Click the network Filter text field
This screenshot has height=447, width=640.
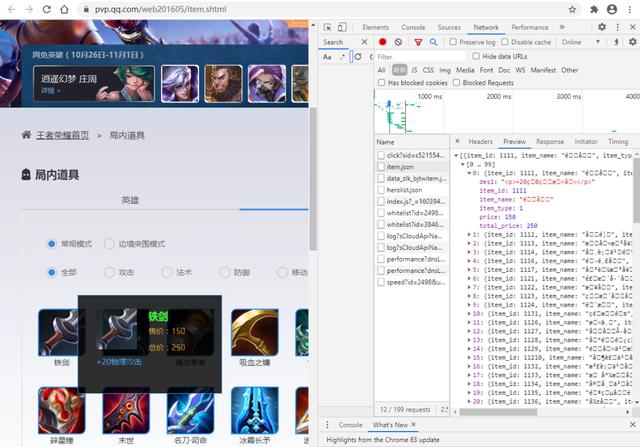coord(420,56)
